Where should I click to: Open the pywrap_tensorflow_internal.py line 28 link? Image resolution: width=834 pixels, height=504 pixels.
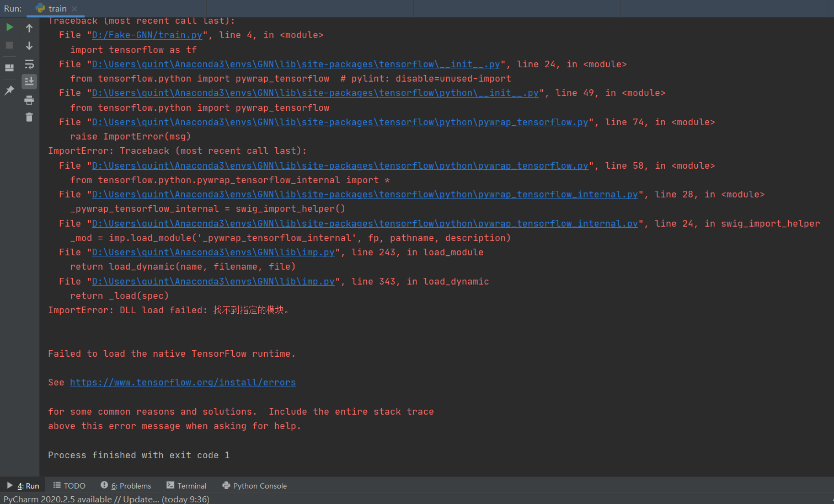[365, 194]
